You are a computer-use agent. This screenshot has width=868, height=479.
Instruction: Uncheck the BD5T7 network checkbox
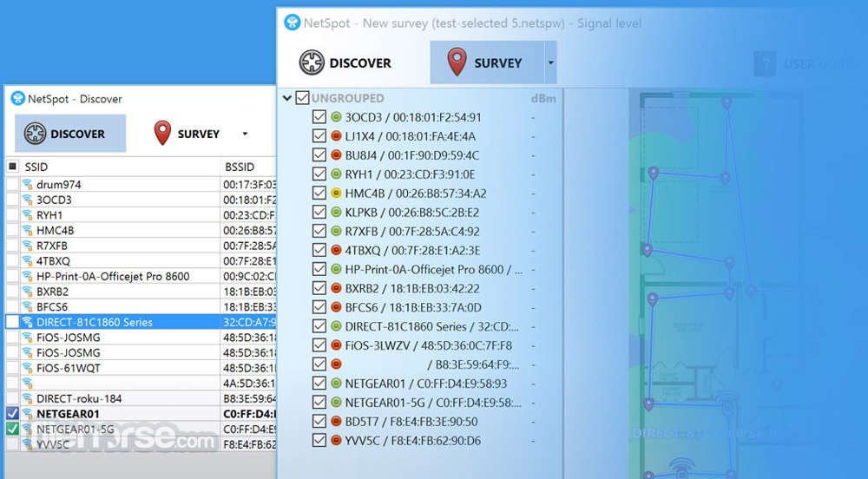coord(319,422)
